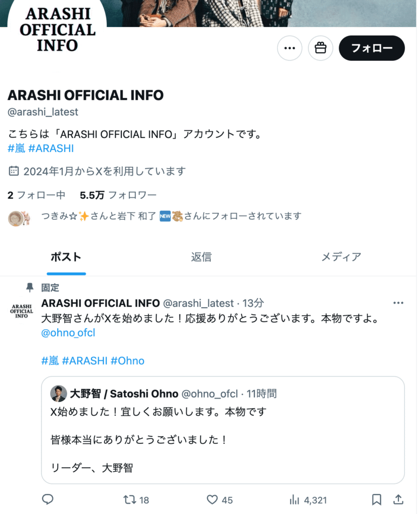Image resolution: width=420 pixels, height=514 pixels.
Task: Switch to the 返信 tab
Action: click(201, 257)
